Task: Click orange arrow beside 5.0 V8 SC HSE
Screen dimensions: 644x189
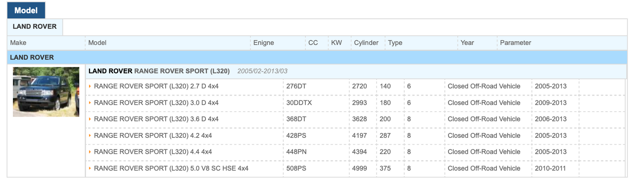Action: point(90,169)
